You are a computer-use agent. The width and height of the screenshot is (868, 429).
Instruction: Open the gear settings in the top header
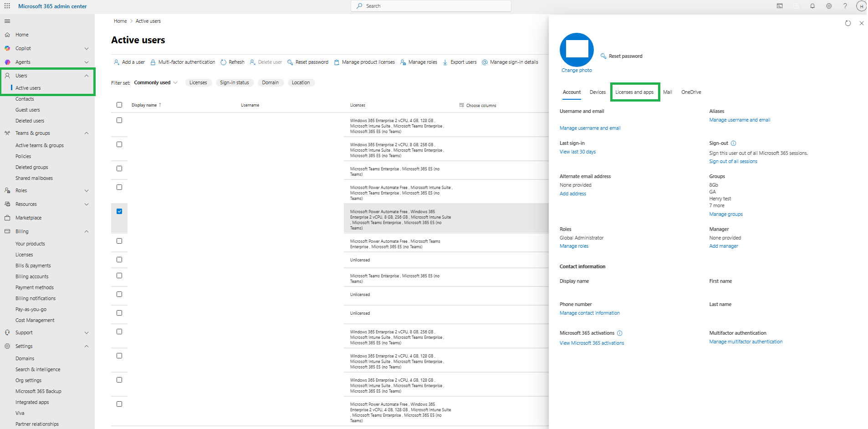(x=829, y=6)
